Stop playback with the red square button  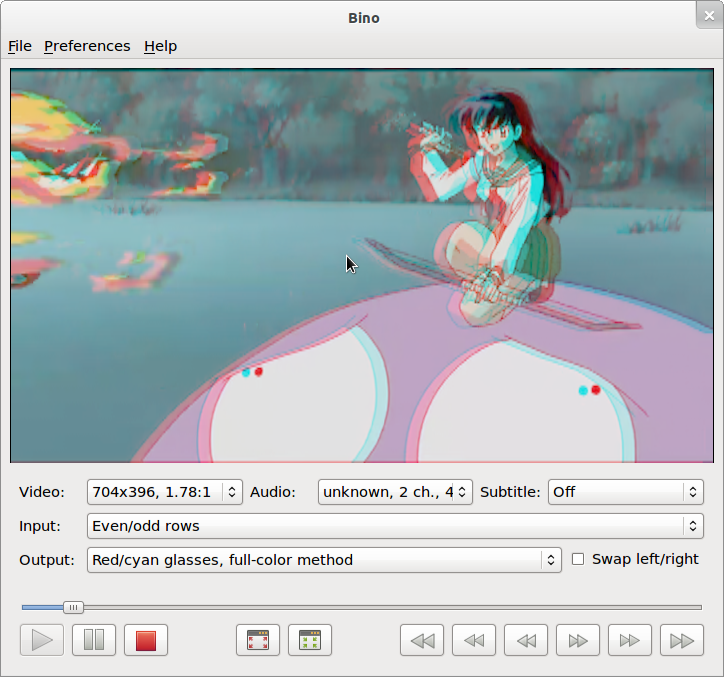(146, 640)
